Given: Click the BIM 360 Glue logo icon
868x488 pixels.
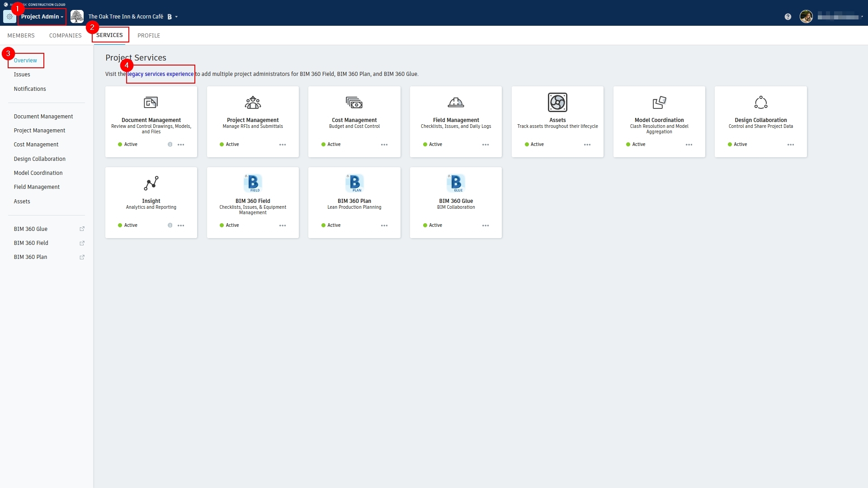Looking at the screenshot, I should pyautogui.click(x=456, y=183).
